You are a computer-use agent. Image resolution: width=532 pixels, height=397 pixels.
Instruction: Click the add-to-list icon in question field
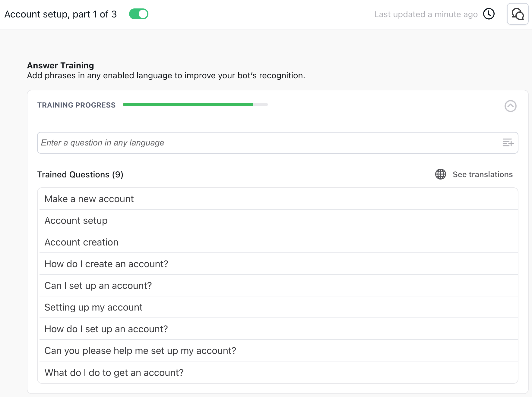point(508,142)
